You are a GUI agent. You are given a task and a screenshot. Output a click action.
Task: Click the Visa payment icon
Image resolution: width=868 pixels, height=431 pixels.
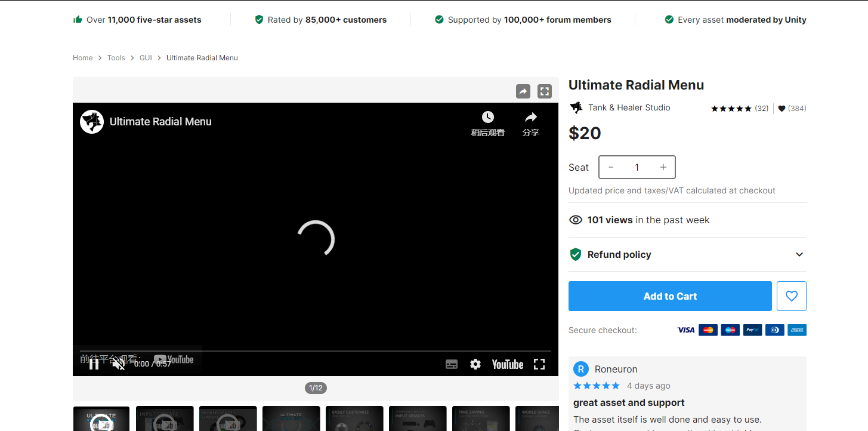(x=686, y=330)
